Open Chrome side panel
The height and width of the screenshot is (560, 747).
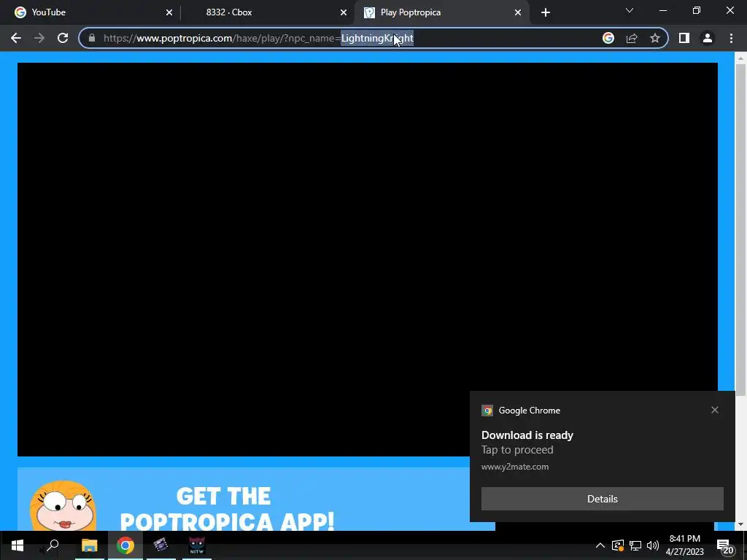(x=684, y=38)
